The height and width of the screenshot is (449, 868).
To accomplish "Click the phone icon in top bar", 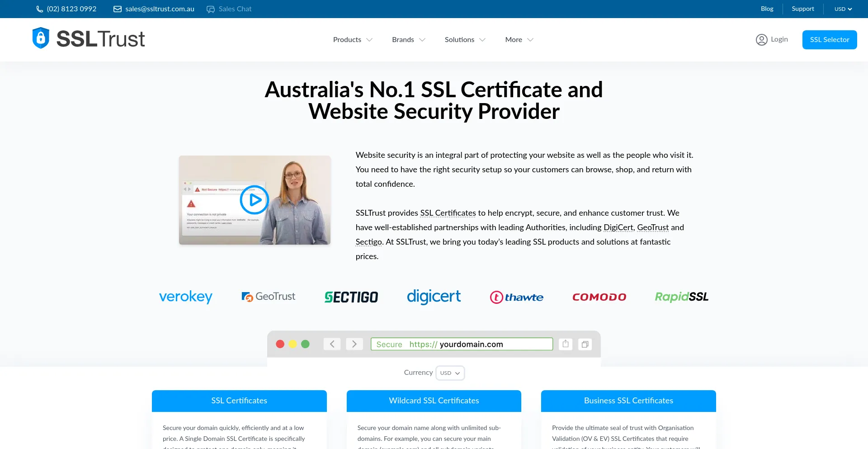I will [40, 9].
